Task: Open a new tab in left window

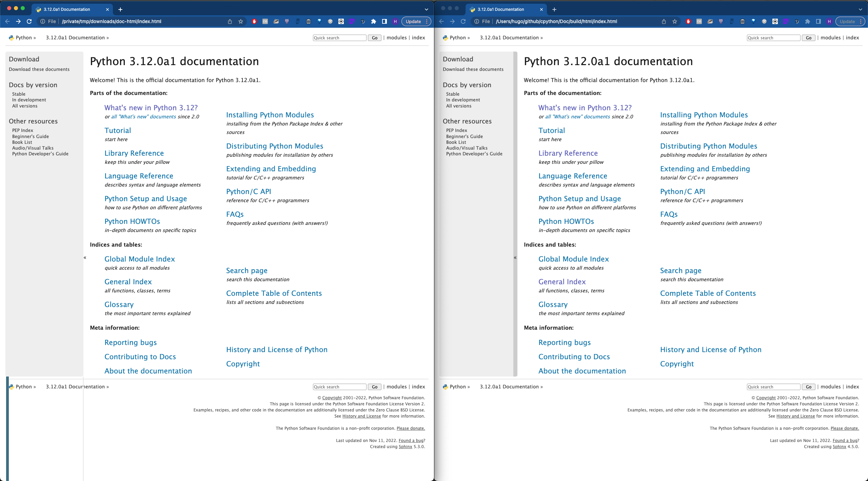Action: point(120,9)
